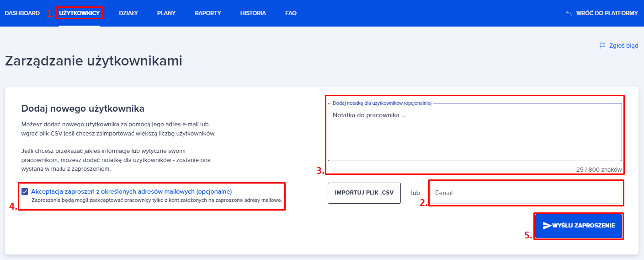The image size is (644, 260).
Task: Toggle the Akceptacja zaproszeń checkbox
Action: pos(25,192)
